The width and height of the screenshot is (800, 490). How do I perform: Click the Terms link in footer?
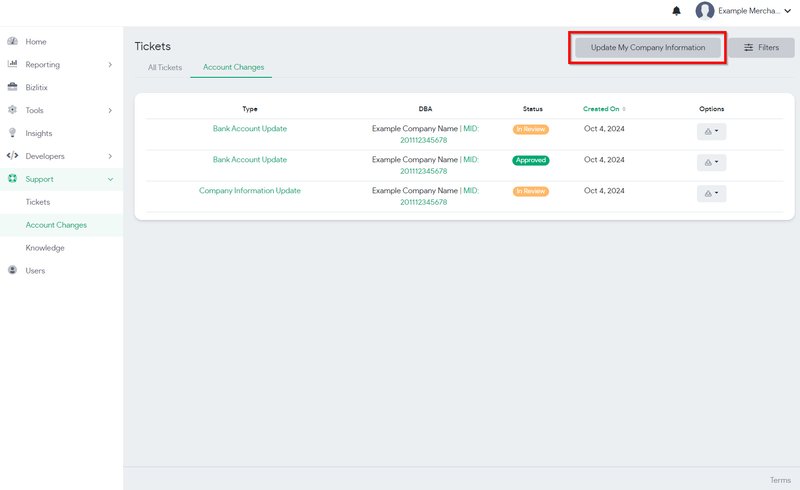[x=780, y=480]
